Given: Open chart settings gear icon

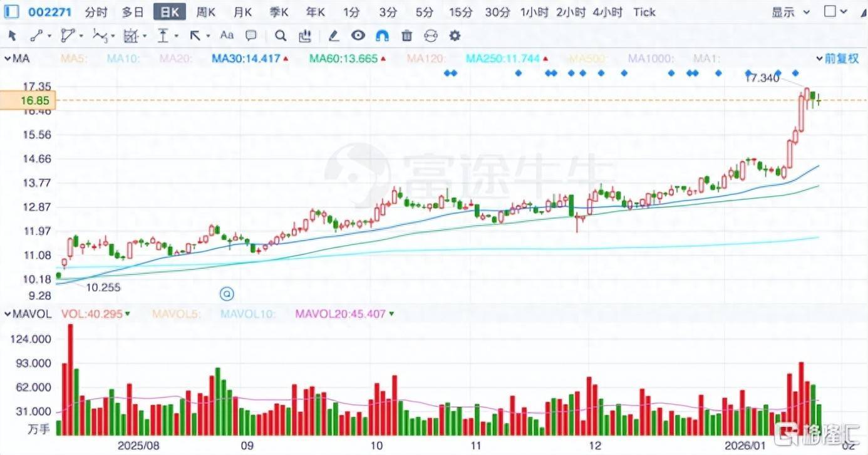Looking at the screenshot, I should point(455,36).
